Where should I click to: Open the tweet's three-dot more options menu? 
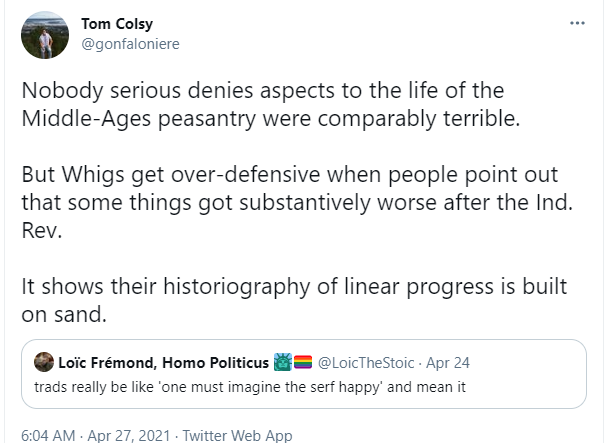(x=577, y=23)
